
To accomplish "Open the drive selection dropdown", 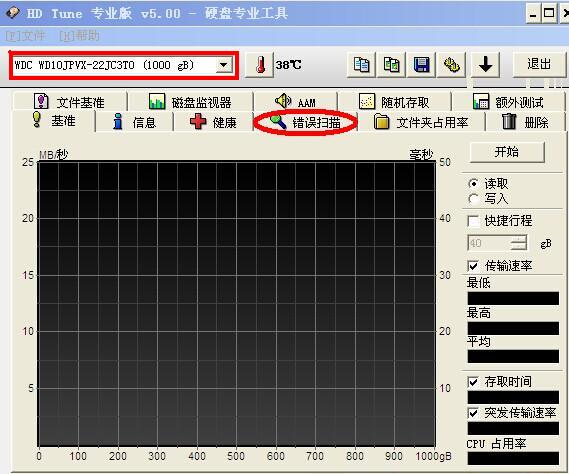I will (x=224, y=65).
